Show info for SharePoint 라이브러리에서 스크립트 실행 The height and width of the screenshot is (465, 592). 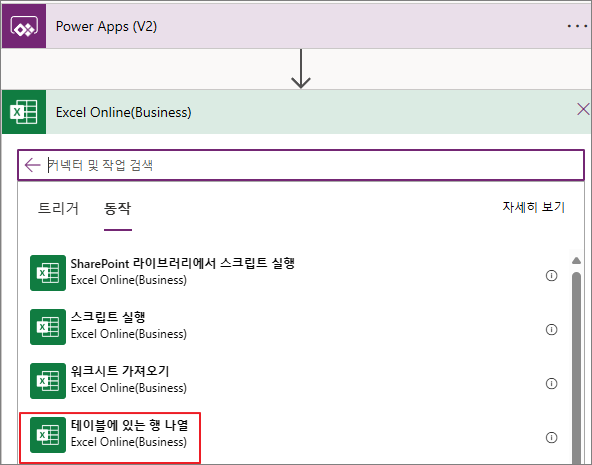pos(551,276)
